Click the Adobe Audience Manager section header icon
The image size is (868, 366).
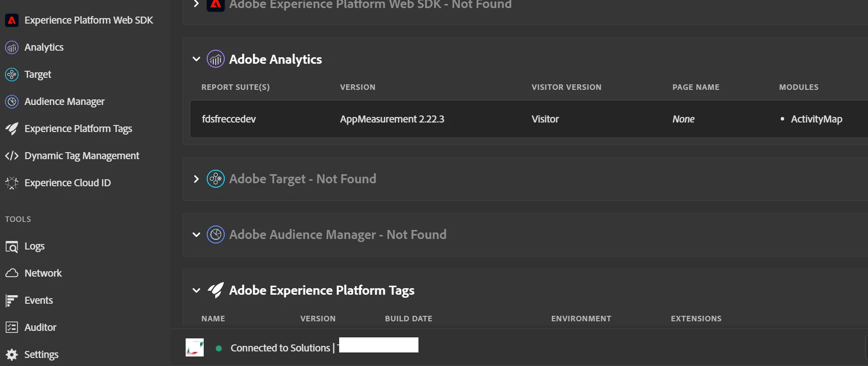tap(216, 234)
